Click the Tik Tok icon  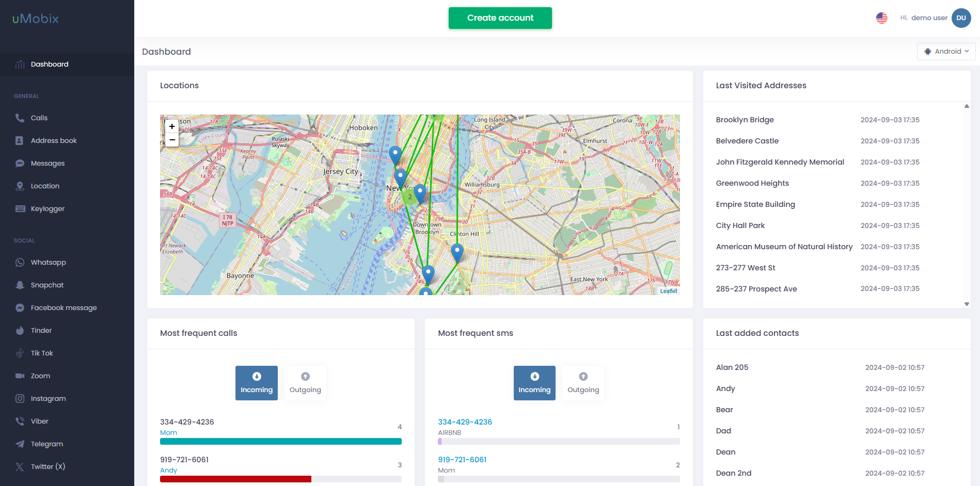(20, 353)
